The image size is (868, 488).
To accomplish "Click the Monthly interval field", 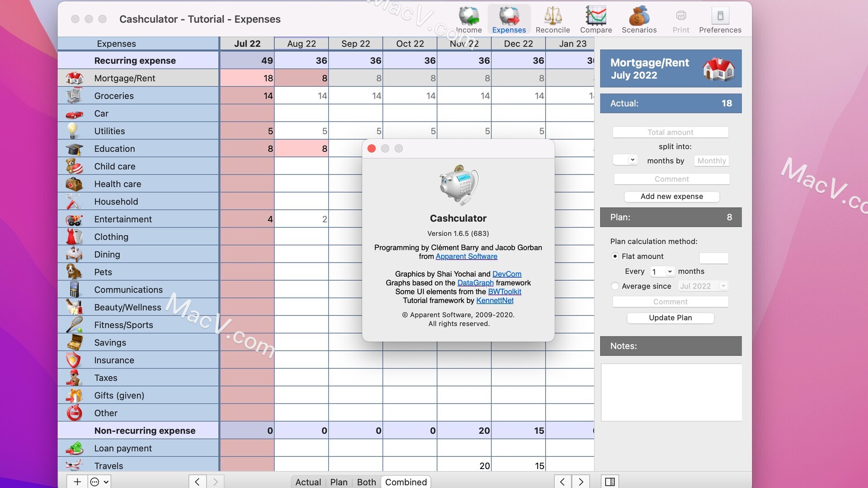I will (x=712, y=160).
